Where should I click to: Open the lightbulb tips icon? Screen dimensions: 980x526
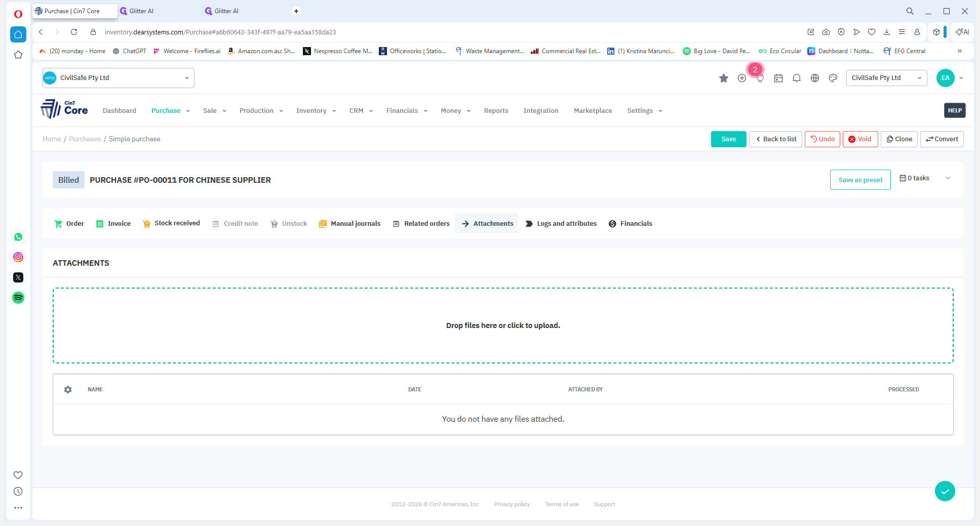point(760,78)
